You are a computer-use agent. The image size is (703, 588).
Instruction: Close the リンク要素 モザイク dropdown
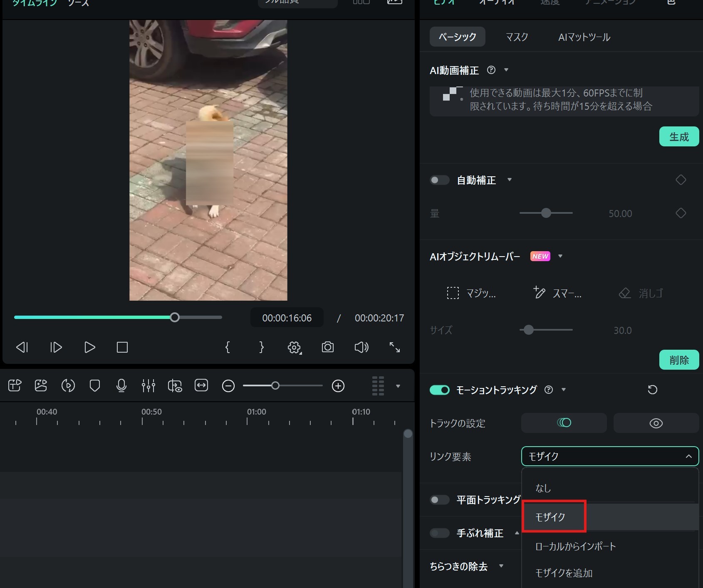pyautogui.click(x=610, y=456)
